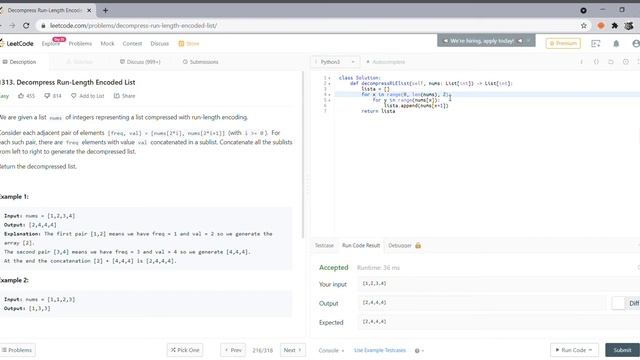Click the curly braces format code icon

(x=596, y=62)
